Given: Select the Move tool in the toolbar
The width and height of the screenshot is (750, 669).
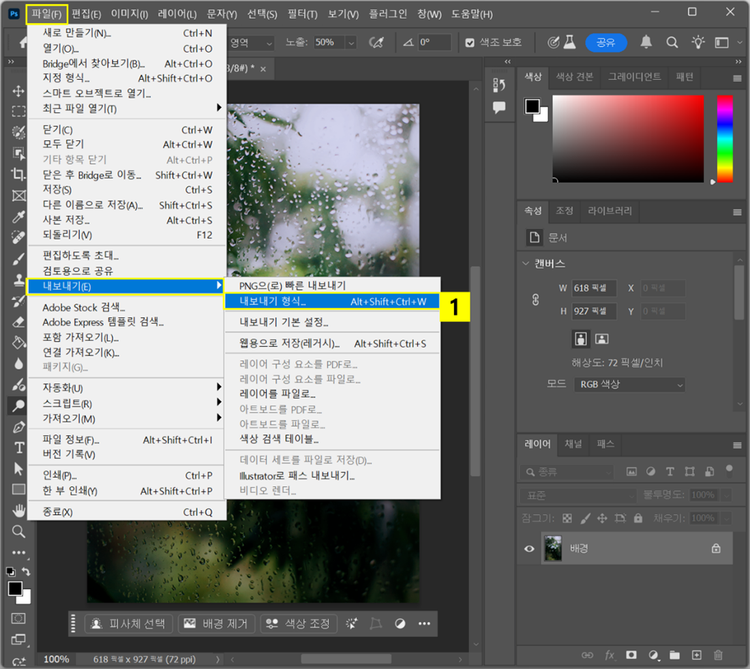Looking at the screenshot, I should (18, 91).
